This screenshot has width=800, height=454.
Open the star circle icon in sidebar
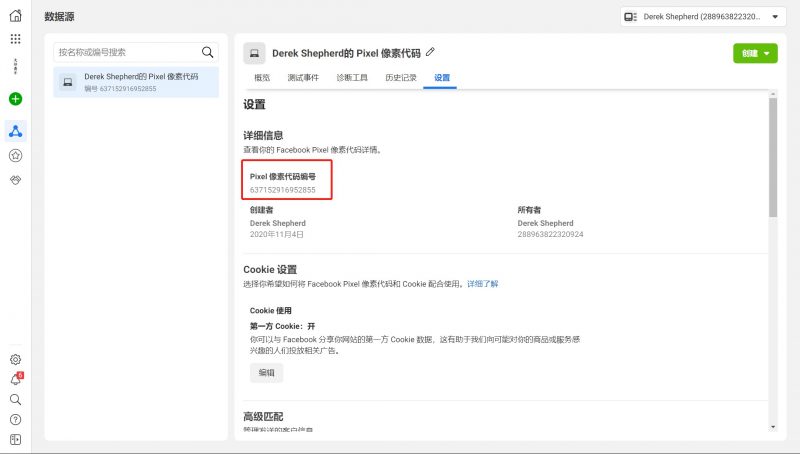click(x=16, y=156)
